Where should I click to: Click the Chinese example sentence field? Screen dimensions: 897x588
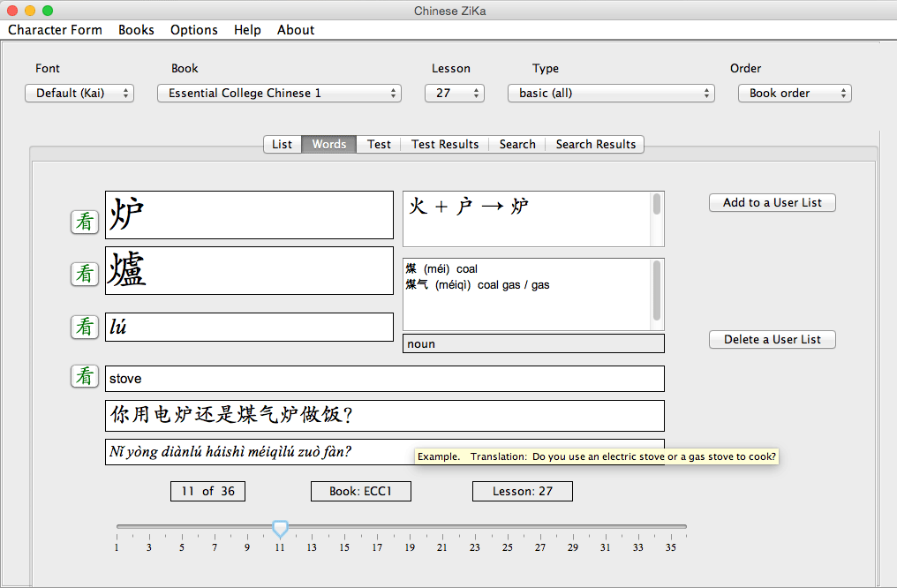point(384,416)
